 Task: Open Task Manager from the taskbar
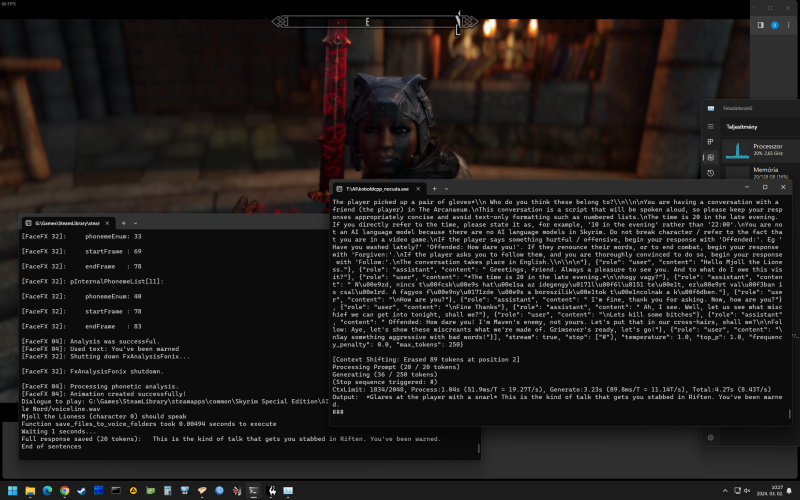[x=288, y=491]
